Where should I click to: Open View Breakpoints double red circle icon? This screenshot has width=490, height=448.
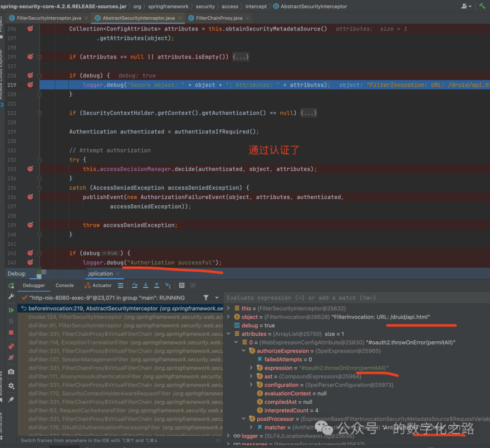coord(11,346)
